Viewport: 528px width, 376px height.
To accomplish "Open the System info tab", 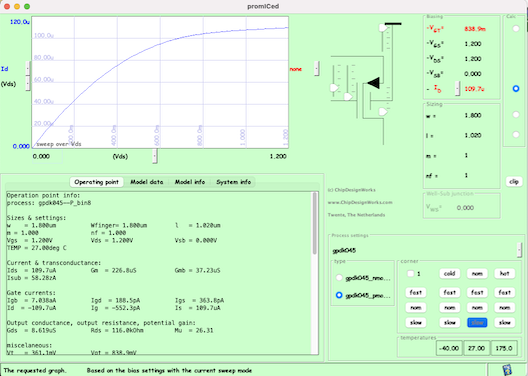I will 233,182.
